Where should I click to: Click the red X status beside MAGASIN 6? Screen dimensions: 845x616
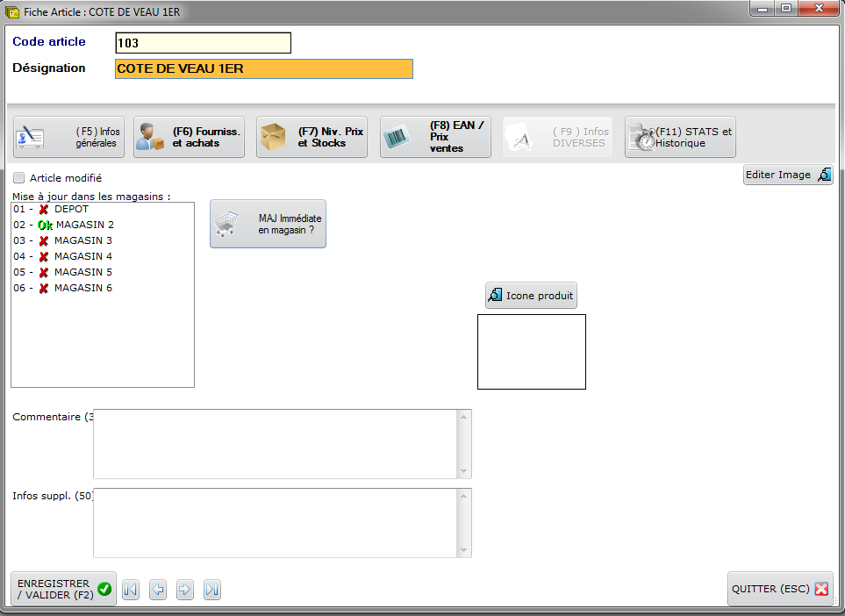click(44, 289)
